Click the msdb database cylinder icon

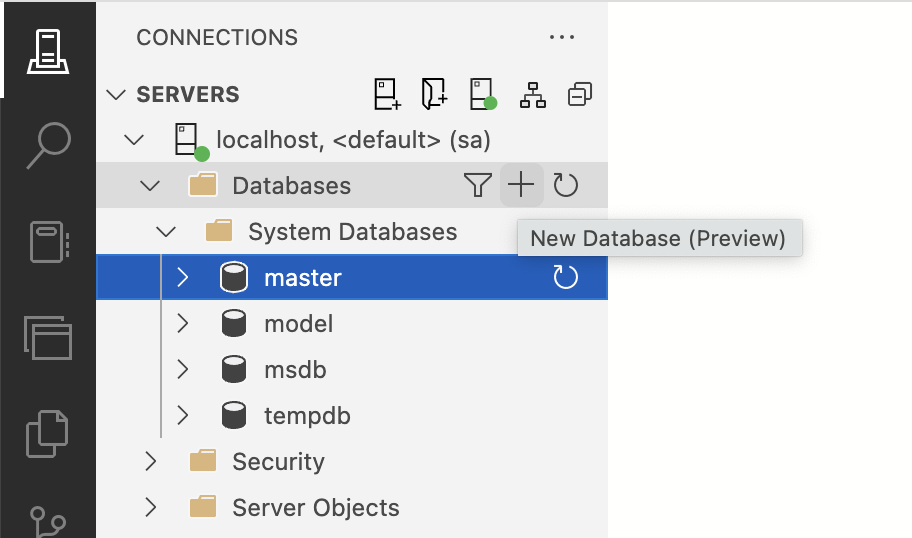234,369
